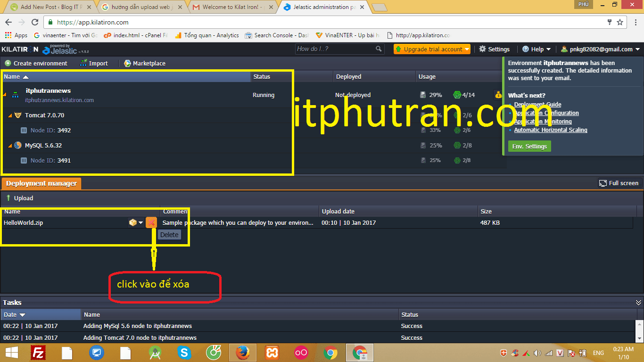Collapse the Tasks panel with double chevron

pos(638,303)
